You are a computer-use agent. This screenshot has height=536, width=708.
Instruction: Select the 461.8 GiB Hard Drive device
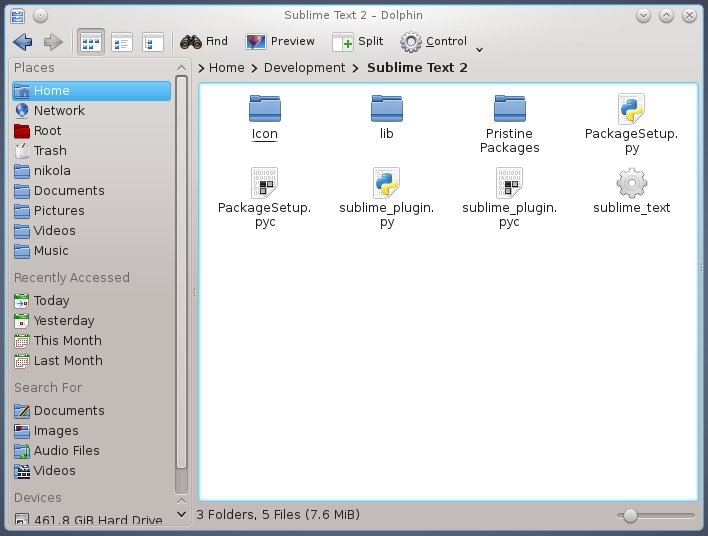(92, 519)
